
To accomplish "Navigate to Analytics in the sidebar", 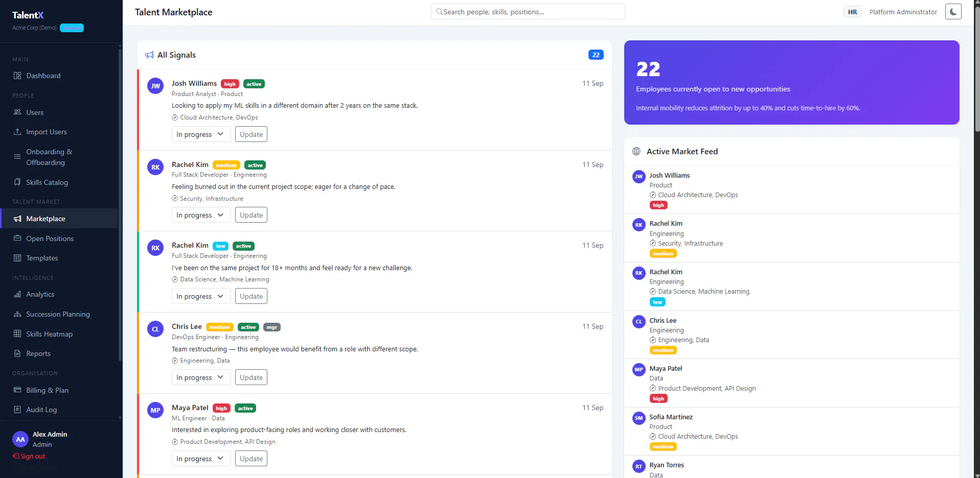I will point(59,294).
